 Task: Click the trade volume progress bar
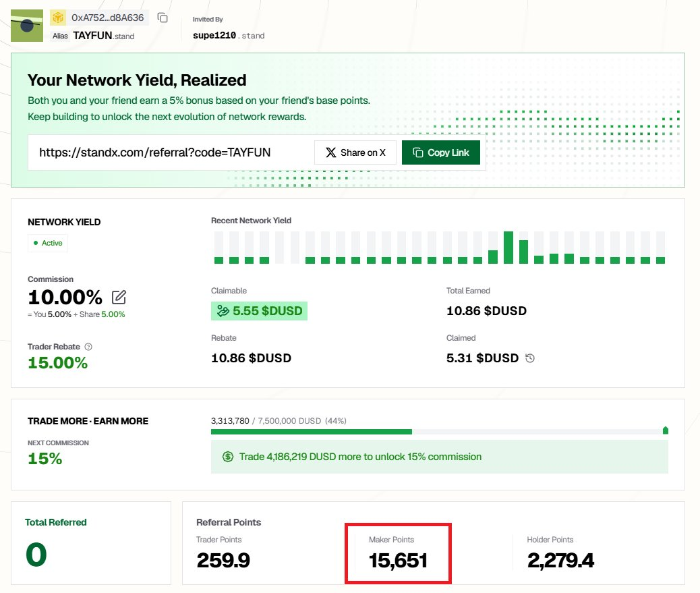coord(439,432)
